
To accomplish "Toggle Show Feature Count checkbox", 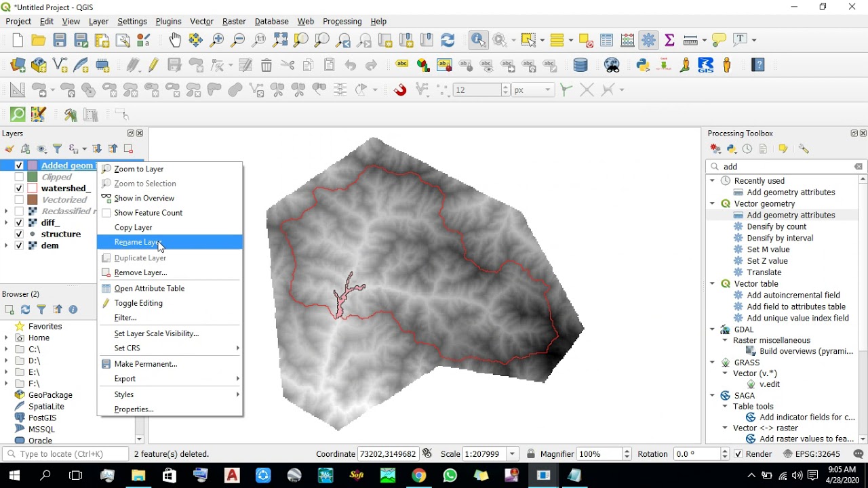I will (106, 213).
